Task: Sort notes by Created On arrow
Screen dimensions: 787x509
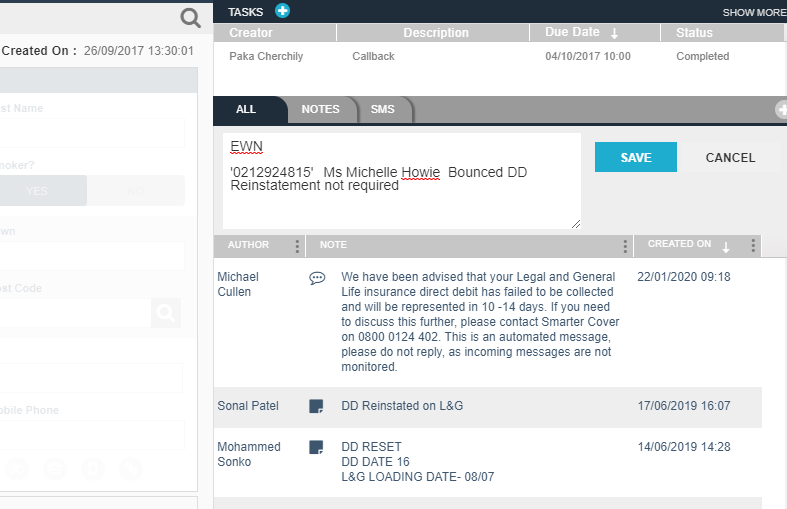Action: [726, 246]
